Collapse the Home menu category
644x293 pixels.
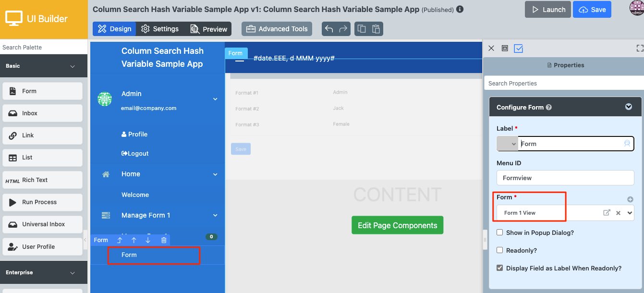(215, 174)
